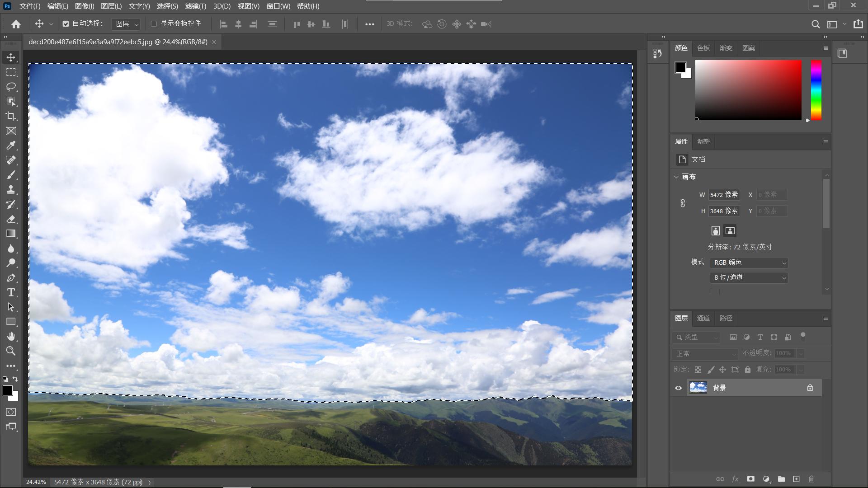Screen dimensions: 868x488
Task: Click the align top edges button
Action: pyautogui.click(x=297, y=24)
